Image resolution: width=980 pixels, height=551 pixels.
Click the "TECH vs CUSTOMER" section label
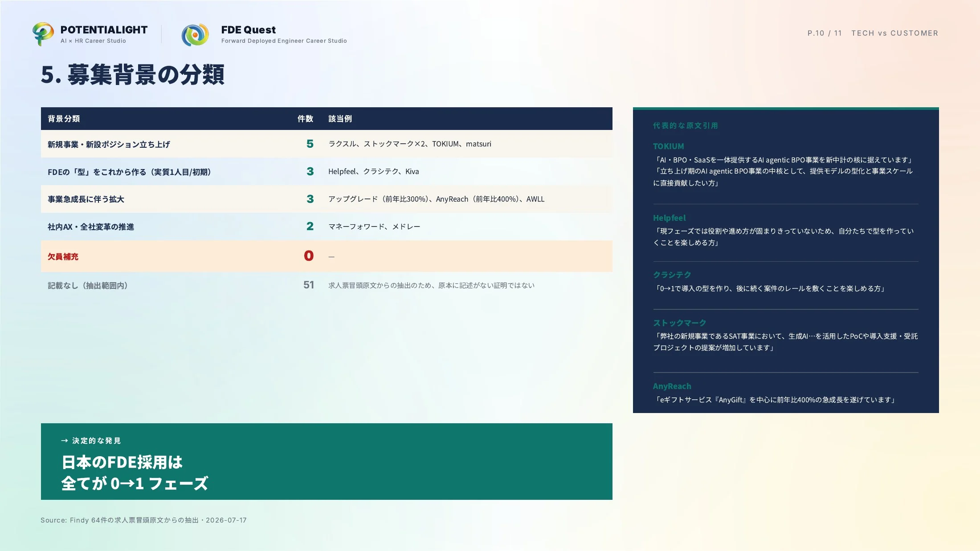click(x=894, y=33)
